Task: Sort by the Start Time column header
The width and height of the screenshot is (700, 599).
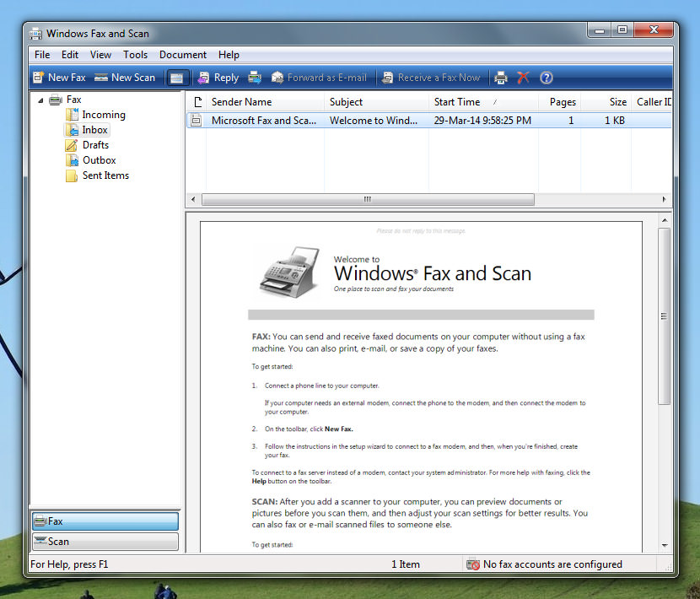Action: [x=483, y=102]
